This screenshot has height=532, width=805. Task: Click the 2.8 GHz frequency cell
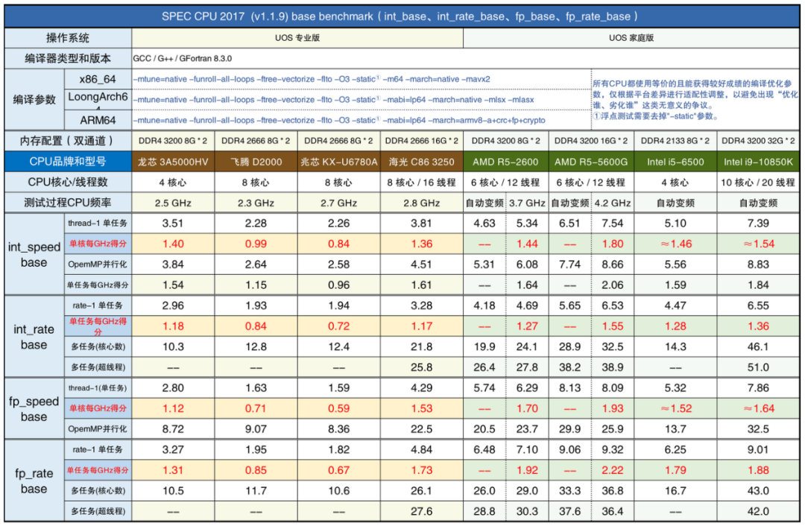tap(421, 203)
